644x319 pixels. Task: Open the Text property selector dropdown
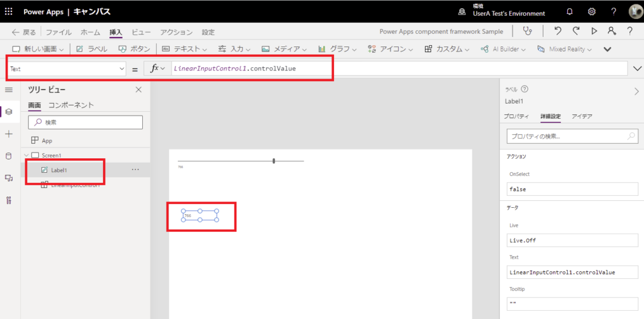pos(66,69)
